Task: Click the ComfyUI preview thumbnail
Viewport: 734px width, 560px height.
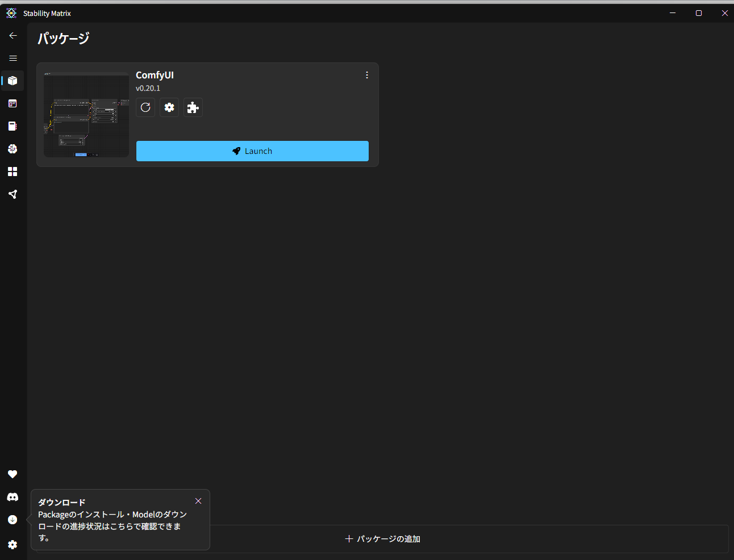Action: tap(86, 115)
